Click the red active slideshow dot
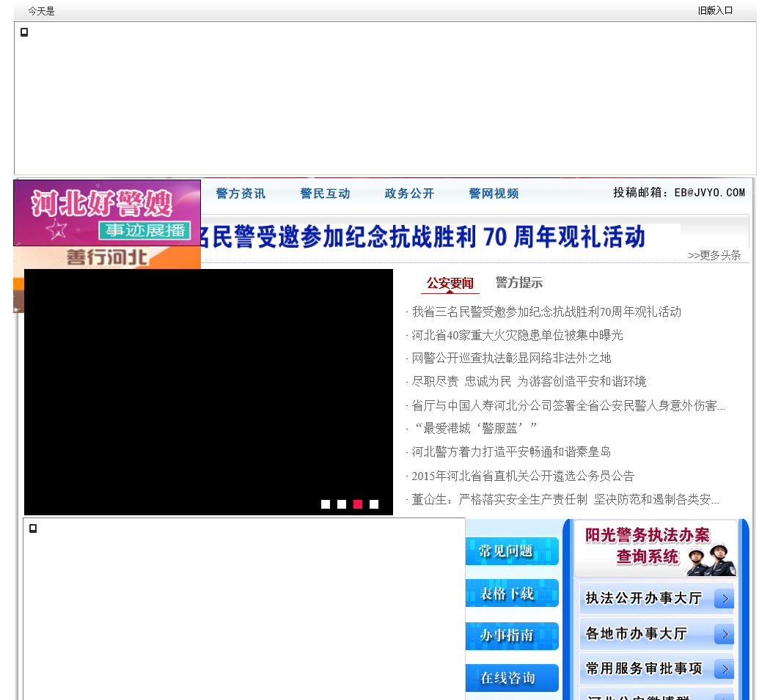This screenshot has height=700, width=770. click(x=358, y=504)
